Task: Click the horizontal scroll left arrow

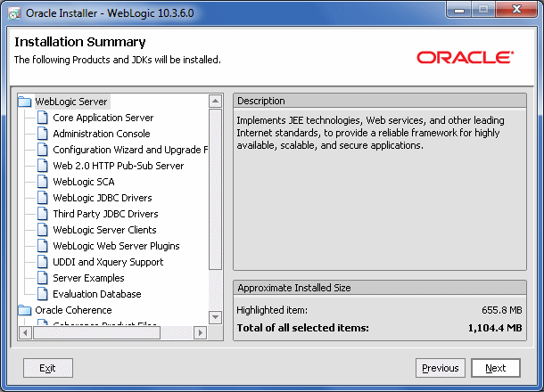Action: tap(25, 333)
